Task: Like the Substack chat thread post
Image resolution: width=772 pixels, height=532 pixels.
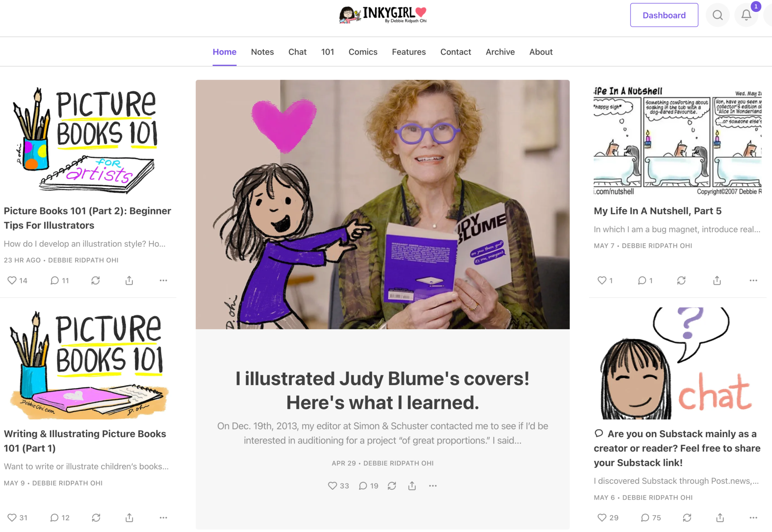Action: pyautogui.click(x=608, y=518)
